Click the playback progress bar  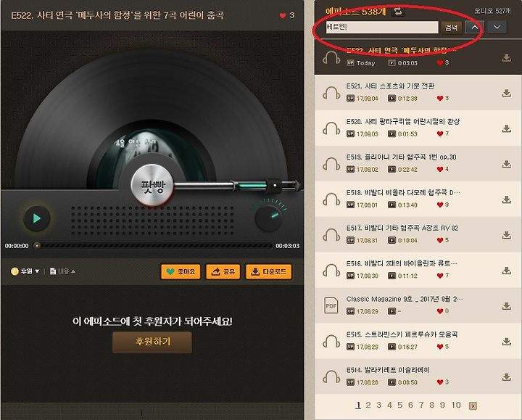pyautogui.click(x=154, y=246)
